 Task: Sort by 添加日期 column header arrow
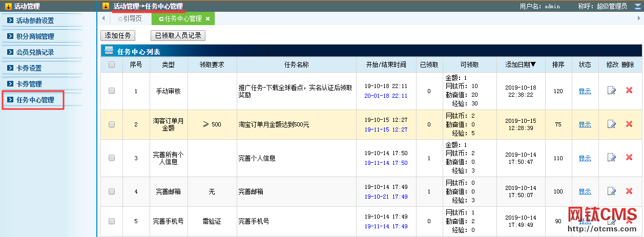[533, 64]
